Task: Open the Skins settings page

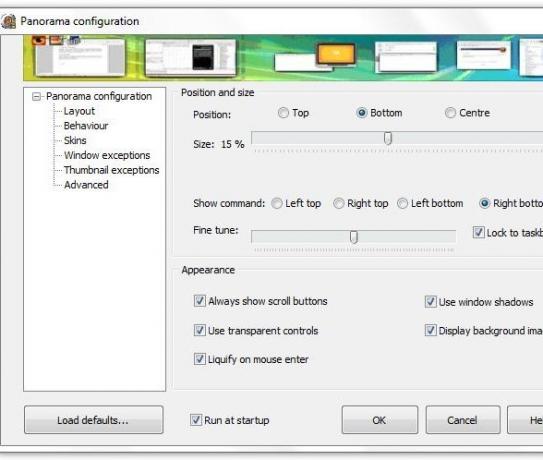Action: 75,140
